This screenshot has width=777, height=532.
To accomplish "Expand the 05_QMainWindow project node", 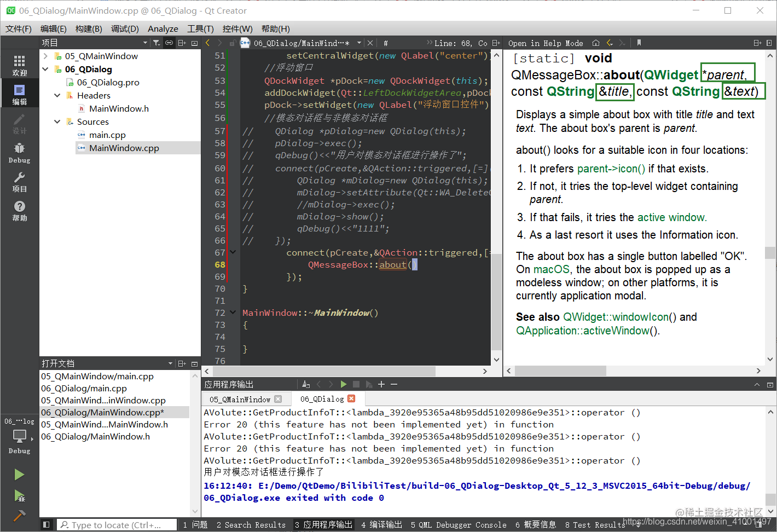I will click(x=45, y=56).
